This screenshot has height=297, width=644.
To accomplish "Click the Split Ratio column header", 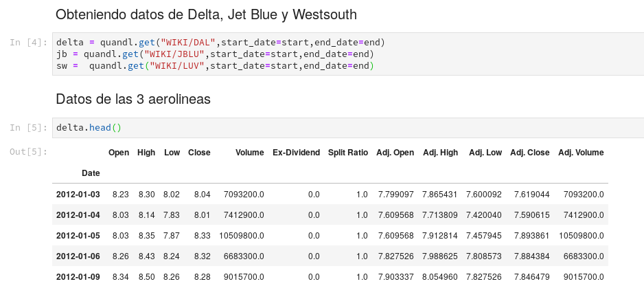I will (x=347, y=153).
